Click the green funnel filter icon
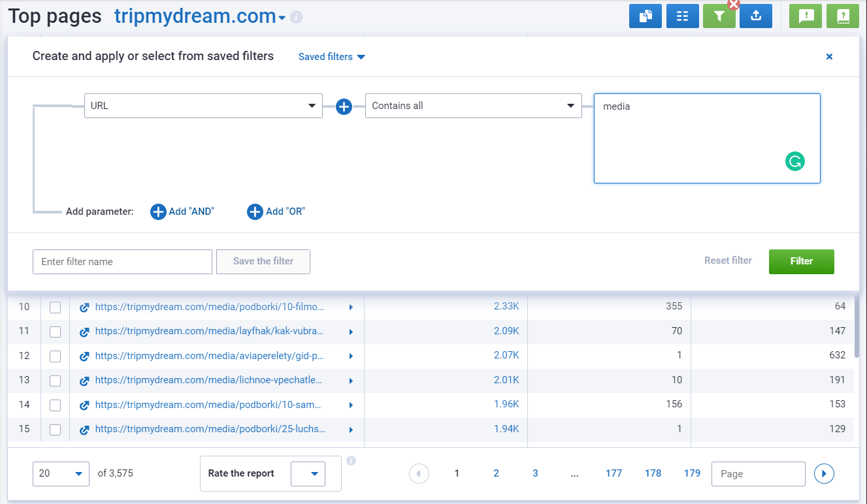 click(719, 16)
